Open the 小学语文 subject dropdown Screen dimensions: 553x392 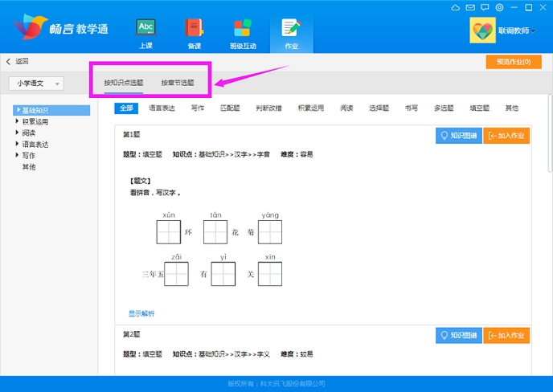[37, 83]
